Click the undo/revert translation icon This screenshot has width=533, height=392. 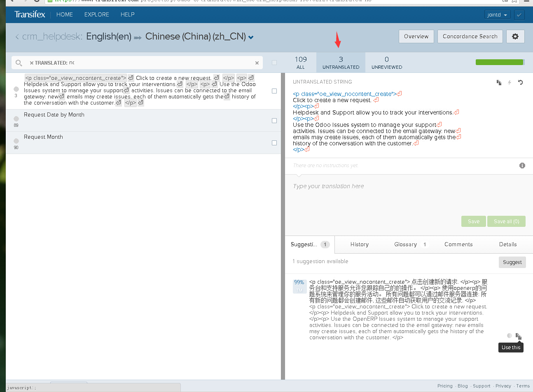(x=521, y=82)
